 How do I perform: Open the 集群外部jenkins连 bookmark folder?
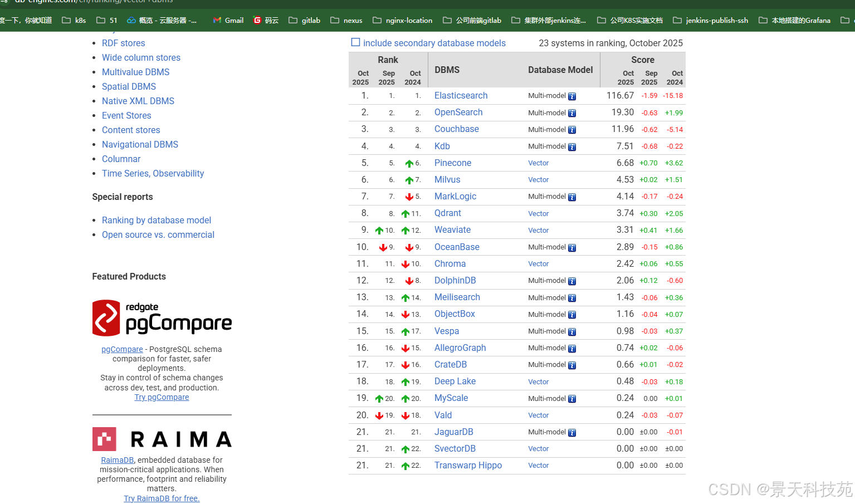tap(549, 20)
